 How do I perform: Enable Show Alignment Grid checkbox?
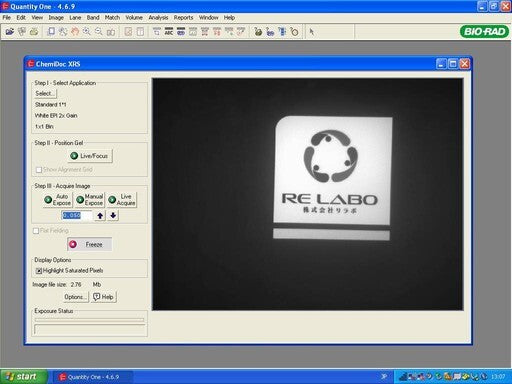tap(39, 170)
